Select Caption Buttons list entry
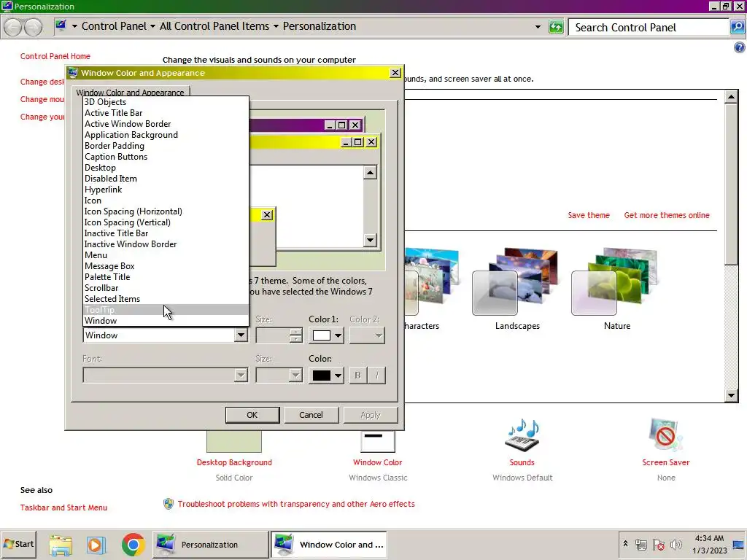Viewport: 747px width, 560px height. (166, 157)
